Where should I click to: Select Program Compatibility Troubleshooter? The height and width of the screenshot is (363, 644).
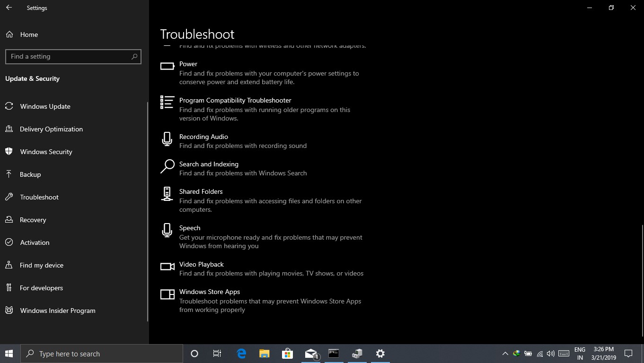tap(264, 109)
